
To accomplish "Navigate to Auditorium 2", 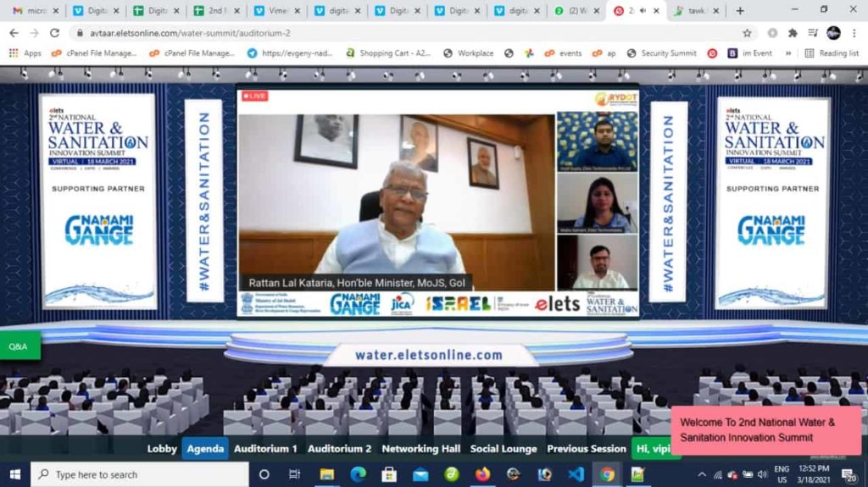I will click(x=339, y=449).
